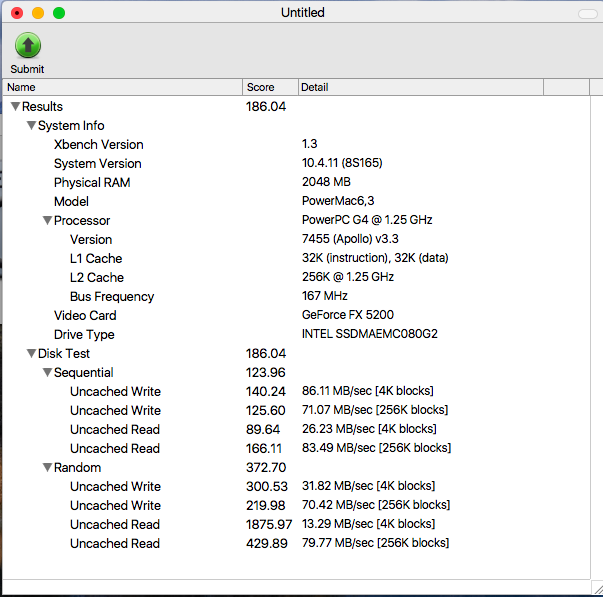Image resolution: width=603 pixels, height=597 pixels.
Task: Click detail 26.23 MB/sec [4K blocks]
Action: click(x=369, y=429)
